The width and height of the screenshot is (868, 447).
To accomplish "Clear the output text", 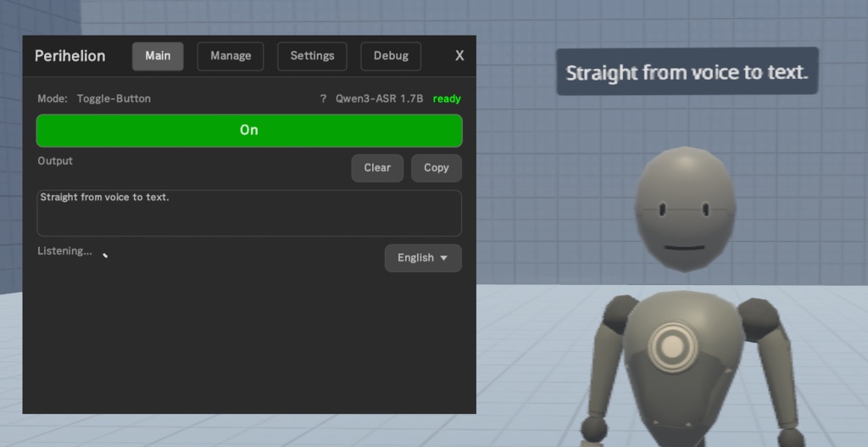I will pos(377,168).
